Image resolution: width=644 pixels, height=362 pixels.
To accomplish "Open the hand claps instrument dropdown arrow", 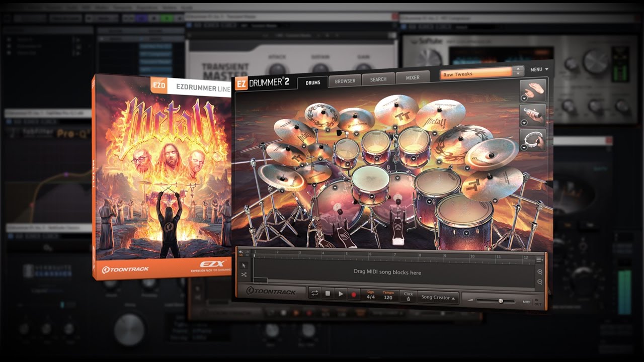I will (524, 98).
